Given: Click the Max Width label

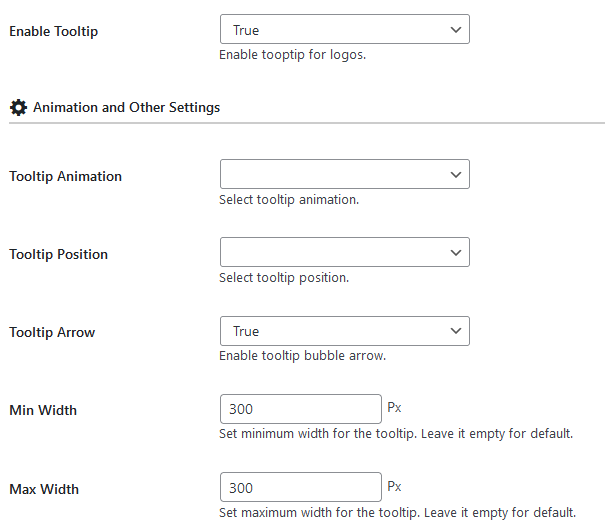Looking at the screenshot, I should coord(44,489).
